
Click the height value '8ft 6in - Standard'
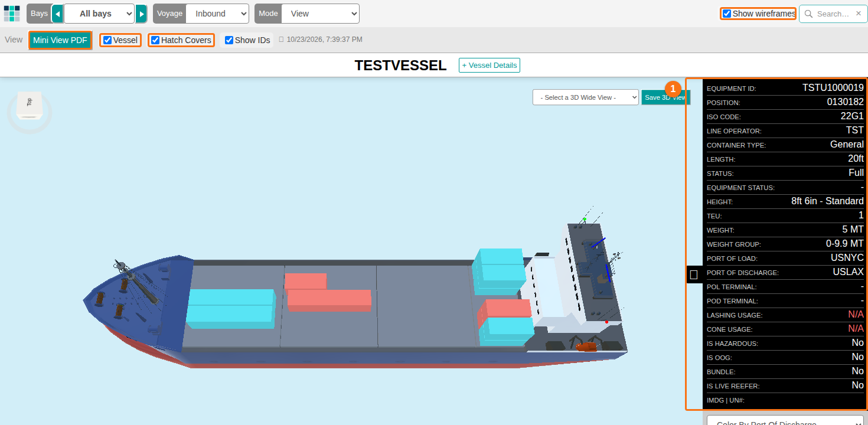tap(827, 201)
